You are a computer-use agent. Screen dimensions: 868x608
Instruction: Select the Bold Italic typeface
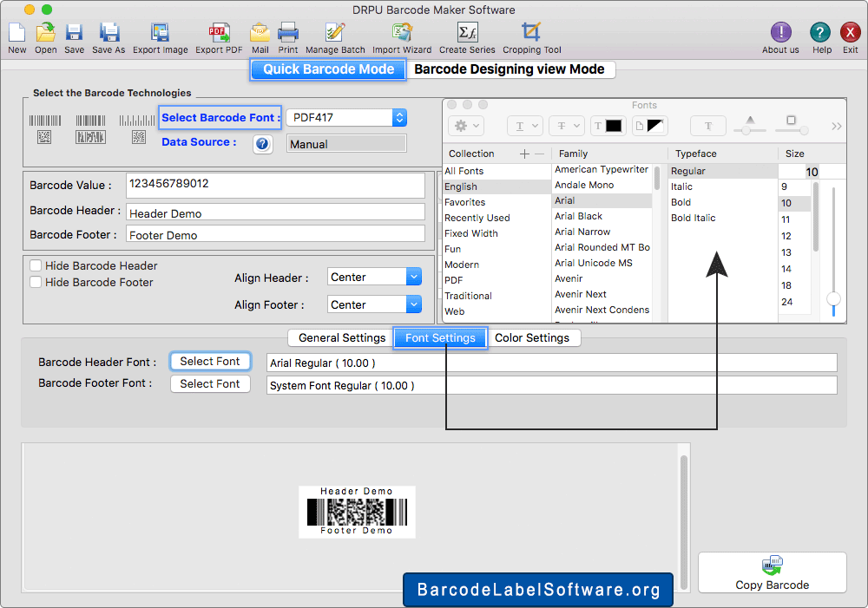(722, 218)
